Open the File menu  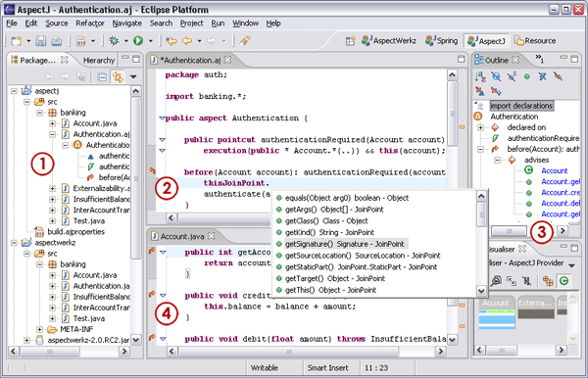pos(12,24)
